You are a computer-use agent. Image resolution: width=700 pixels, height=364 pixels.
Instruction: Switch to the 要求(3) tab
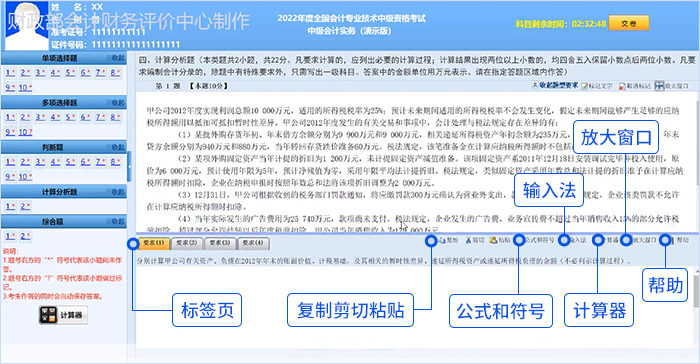(220, 243)
